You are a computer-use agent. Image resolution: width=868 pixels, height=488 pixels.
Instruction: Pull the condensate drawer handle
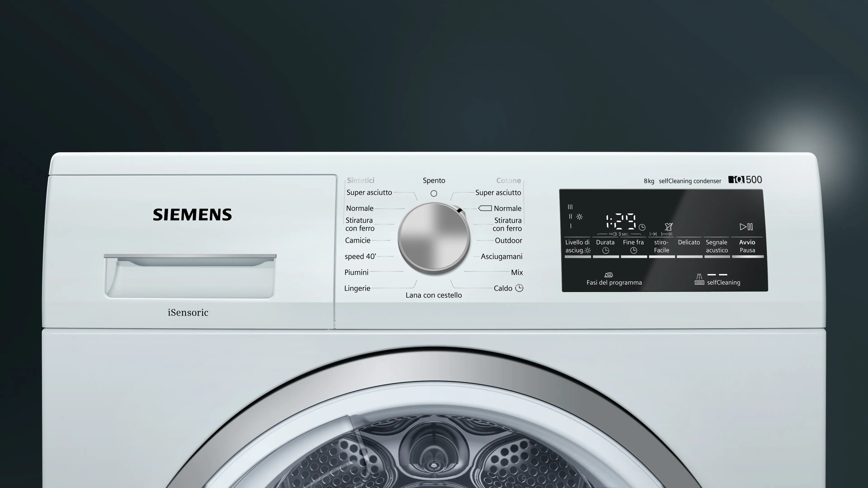pyautogui.click(x=190, y=261)
